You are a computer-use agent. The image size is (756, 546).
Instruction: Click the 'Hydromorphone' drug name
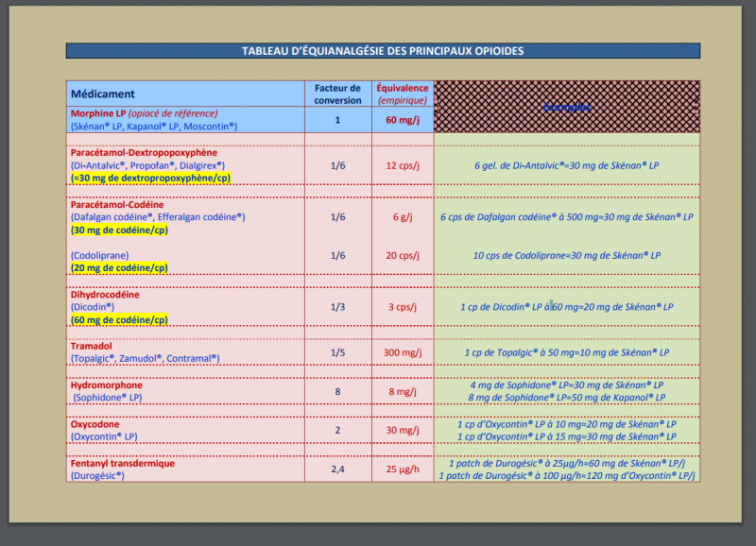107,385
